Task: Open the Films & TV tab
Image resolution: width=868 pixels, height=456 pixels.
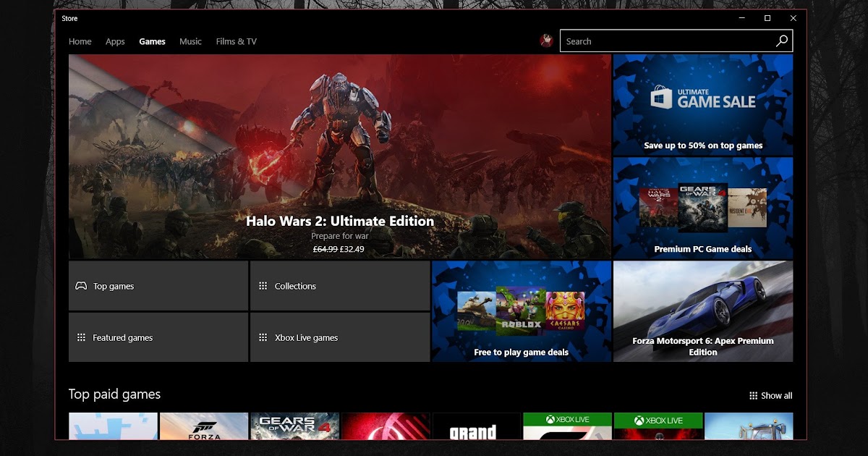Action: click(x=237, y=41)
